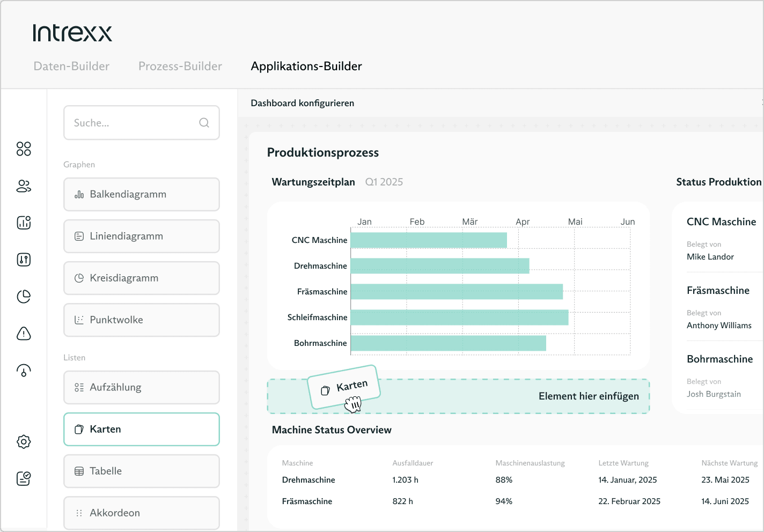Pick the Kreisdiagramm element
The width and height of the screenshot is (764, 532).
pos(142,278)
